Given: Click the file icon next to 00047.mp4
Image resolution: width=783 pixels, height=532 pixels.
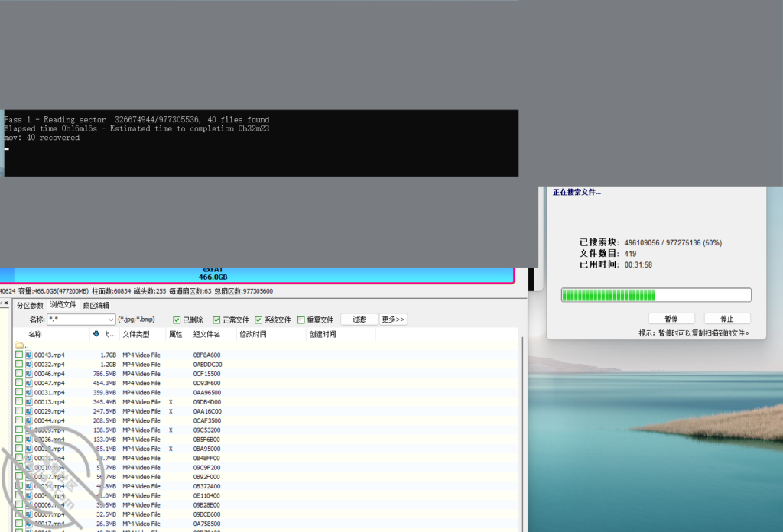Looking at the screenshot, I should click(29, 383).
